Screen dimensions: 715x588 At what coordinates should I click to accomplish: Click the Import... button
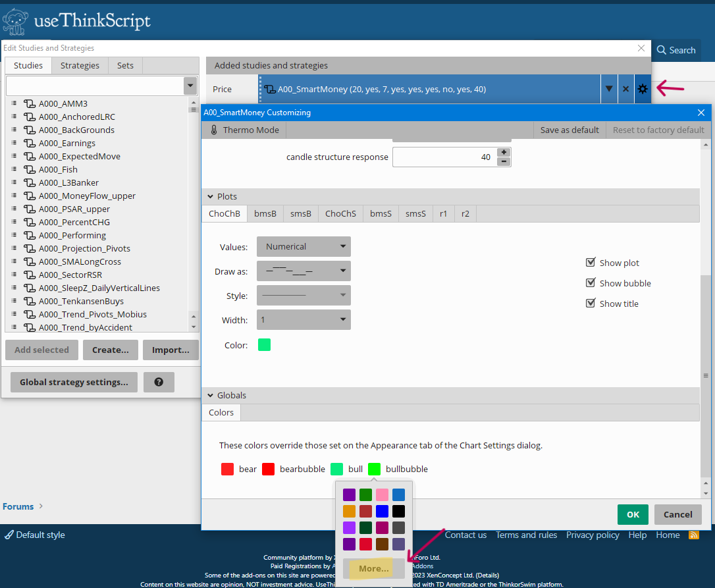(x=171, y=350)
